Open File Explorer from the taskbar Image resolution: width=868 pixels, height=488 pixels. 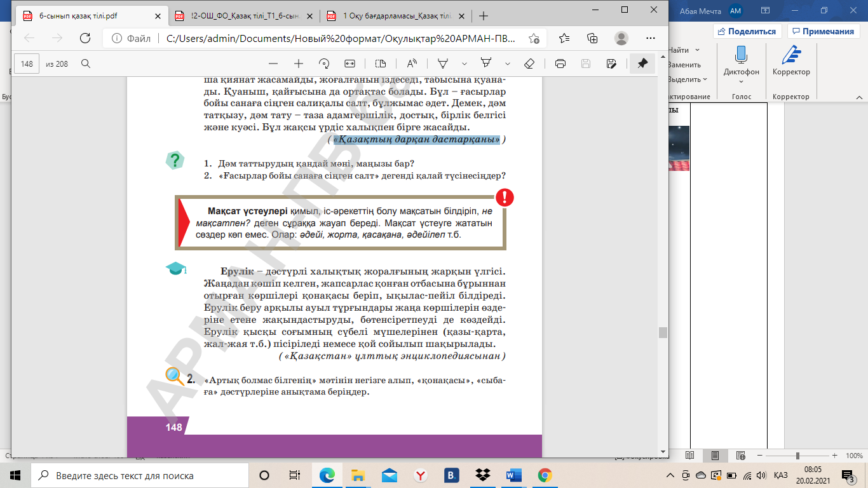pos(358,475)
